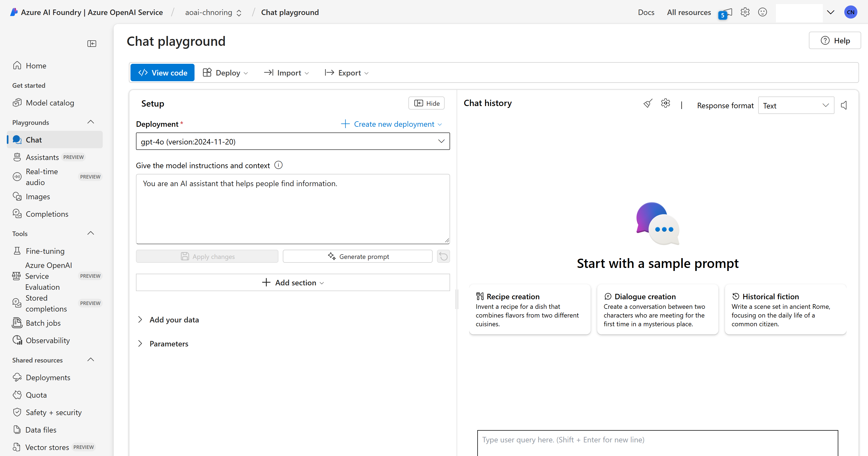
Task: Click the system message box corner grip
Action: (447, 240)
